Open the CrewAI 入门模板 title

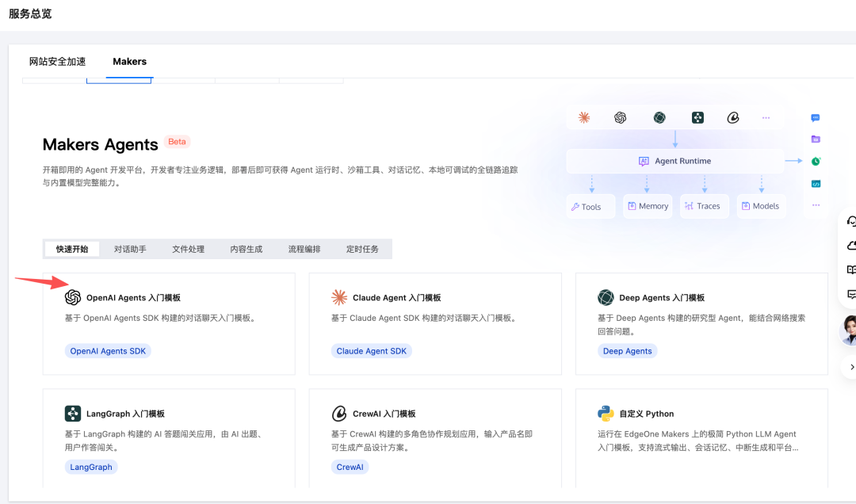coord(384,414)
